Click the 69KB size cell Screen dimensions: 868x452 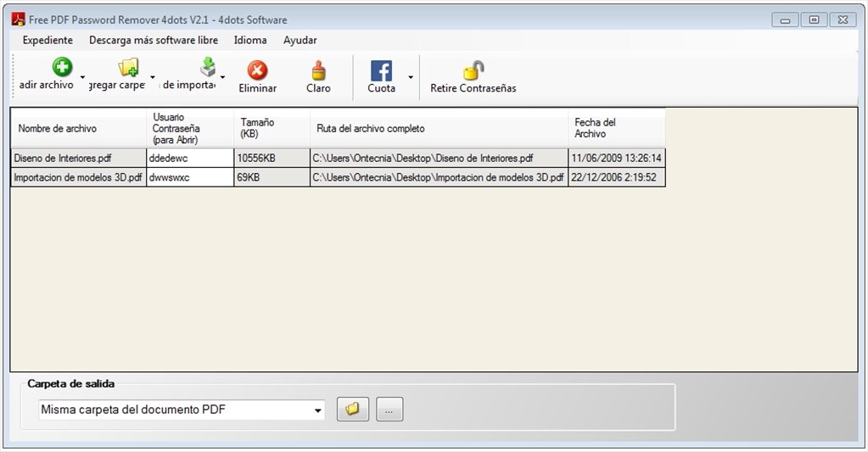[x=272, y=177]
